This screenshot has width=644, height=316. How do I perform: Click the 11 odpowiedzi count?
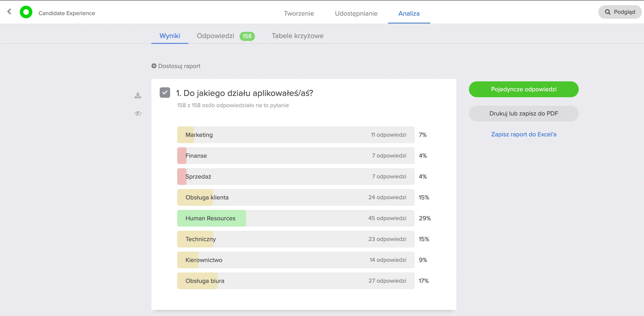point(389,135)
